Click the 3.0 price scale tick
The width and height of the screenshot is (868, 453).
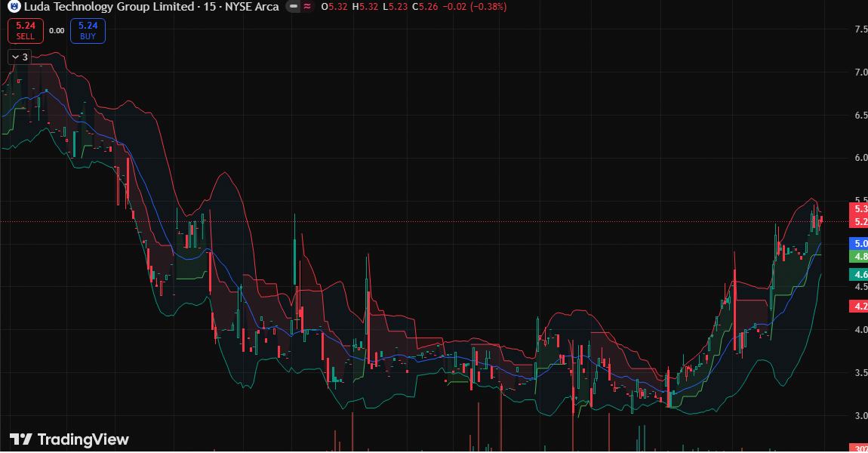coord(860,415)
